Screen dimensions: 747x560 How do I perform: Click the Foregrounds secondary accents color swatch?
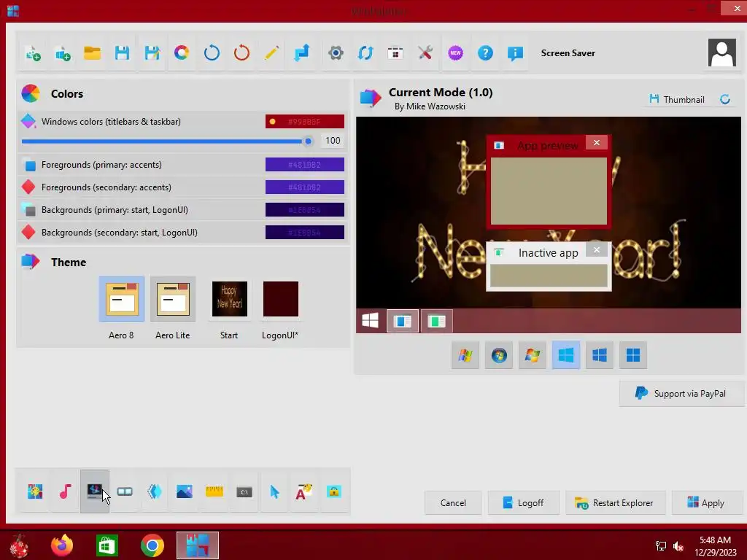(305, 187)
